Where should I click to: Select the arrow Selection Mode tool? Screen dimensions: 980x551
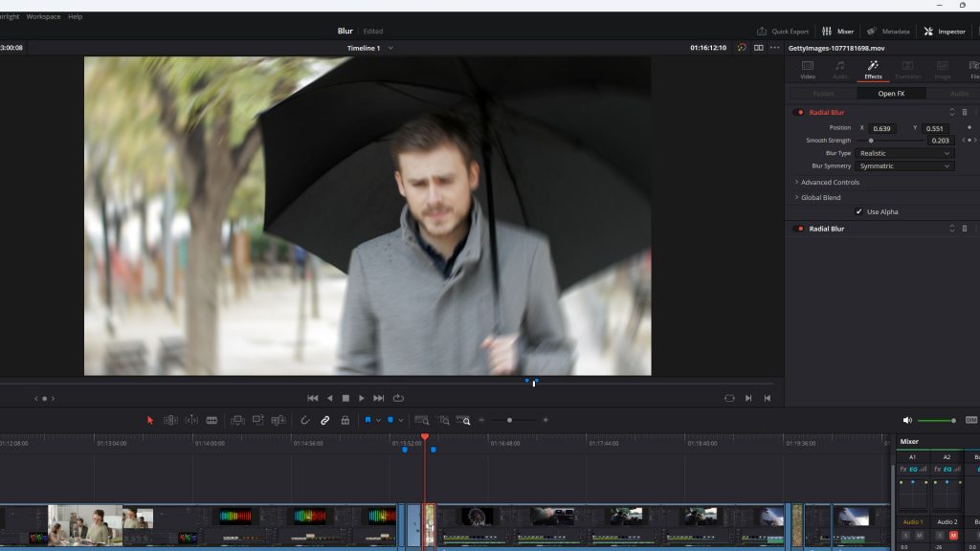click(x=150, y=421)
